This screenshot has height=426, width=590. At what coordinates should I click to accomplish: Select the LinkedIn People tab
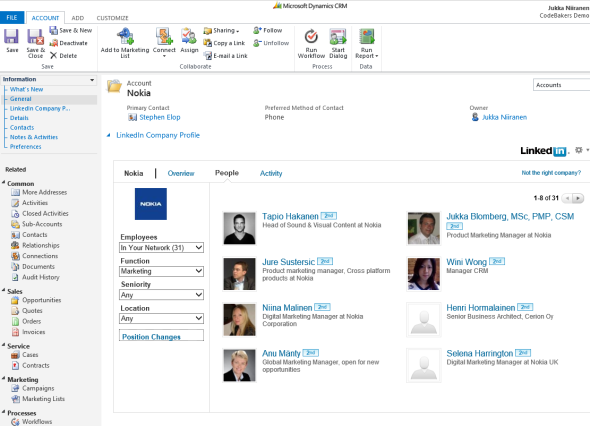[x=227, y=173]
